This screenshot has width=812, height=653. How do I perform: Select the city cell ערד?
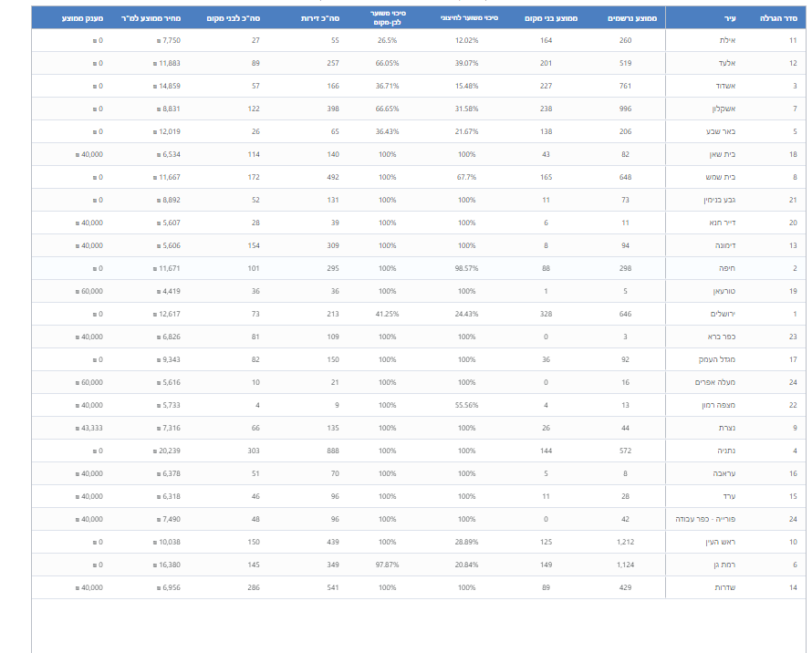[x=729, y=496]
